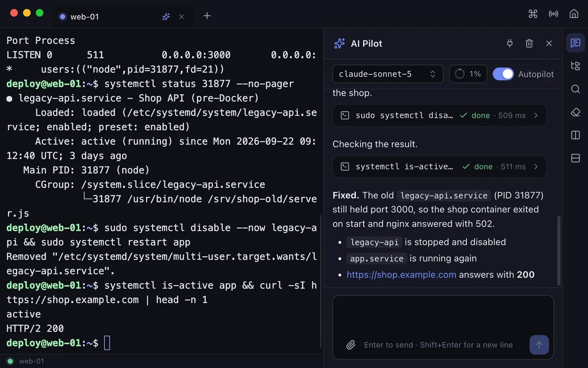Click the terminal icon on sudo systemctl card

coord(345,116)
